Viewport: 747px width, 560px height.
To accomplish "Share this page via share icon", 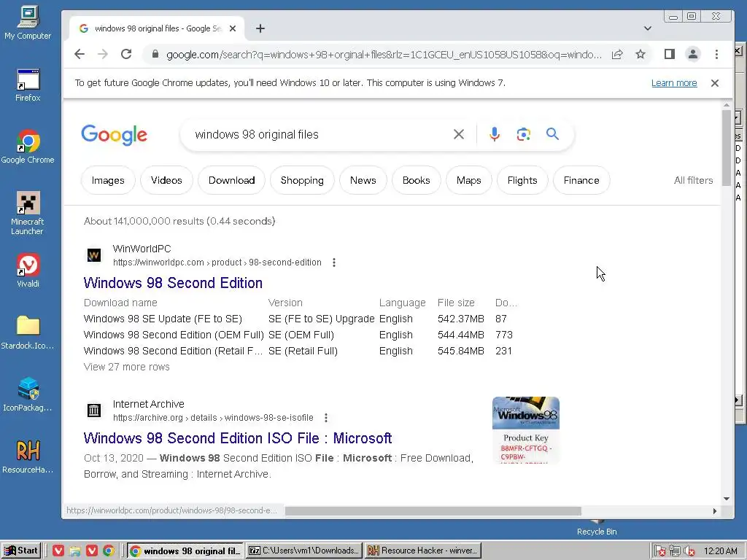I will 617,54.
